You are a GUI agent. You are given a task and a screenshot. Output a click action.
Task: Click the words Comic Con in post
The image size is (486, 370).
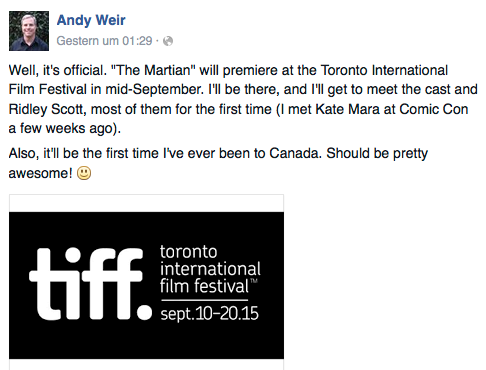click(434, 109)
